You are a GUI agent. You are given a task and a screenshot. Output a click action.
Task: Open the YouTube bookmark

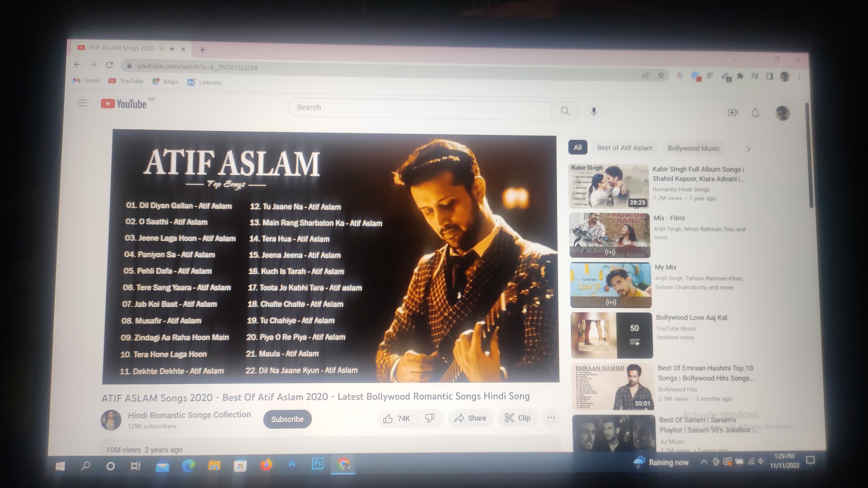pos(126,81)
